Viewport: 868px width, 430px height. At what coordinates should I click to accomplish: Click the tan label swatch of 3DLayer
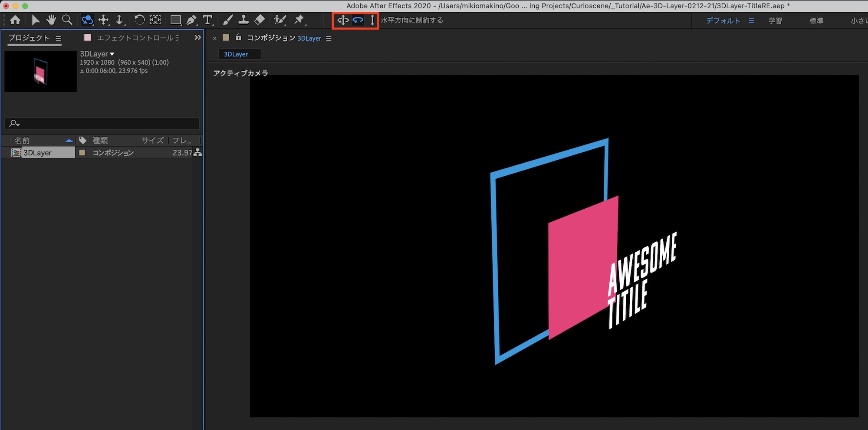tap(82, 153)
